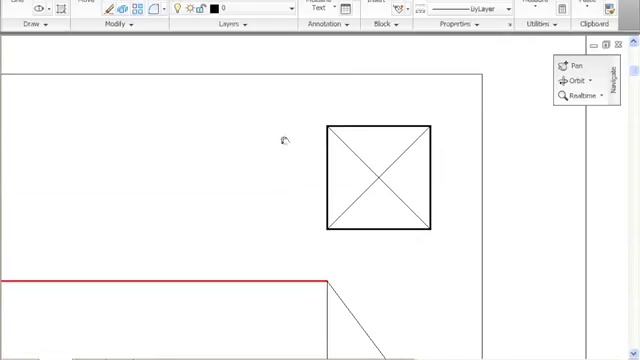Screen dimensions: 640x360
Task: Activate the Orbit tool in Navigate panel
Action: [571, 81]
